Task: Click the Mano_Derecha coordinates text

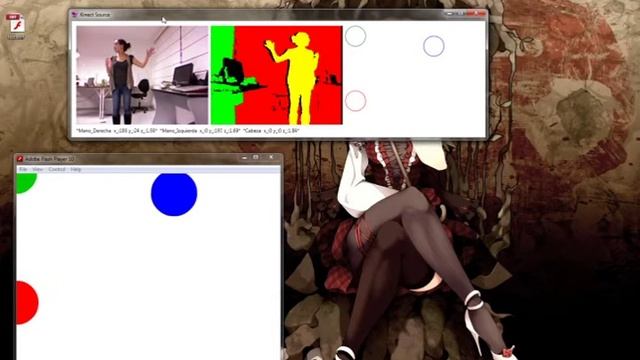Action: coord(117,131)
